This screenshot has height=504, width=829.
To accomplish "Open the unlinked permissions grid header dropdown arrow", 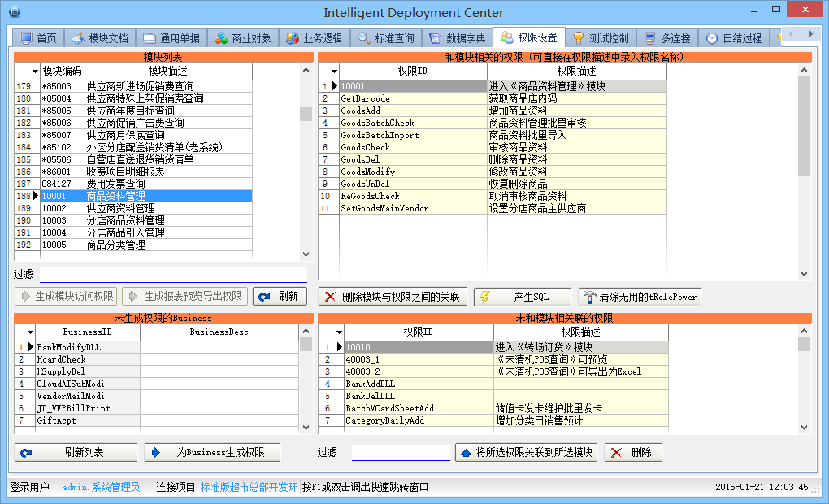I will point(339,332).
